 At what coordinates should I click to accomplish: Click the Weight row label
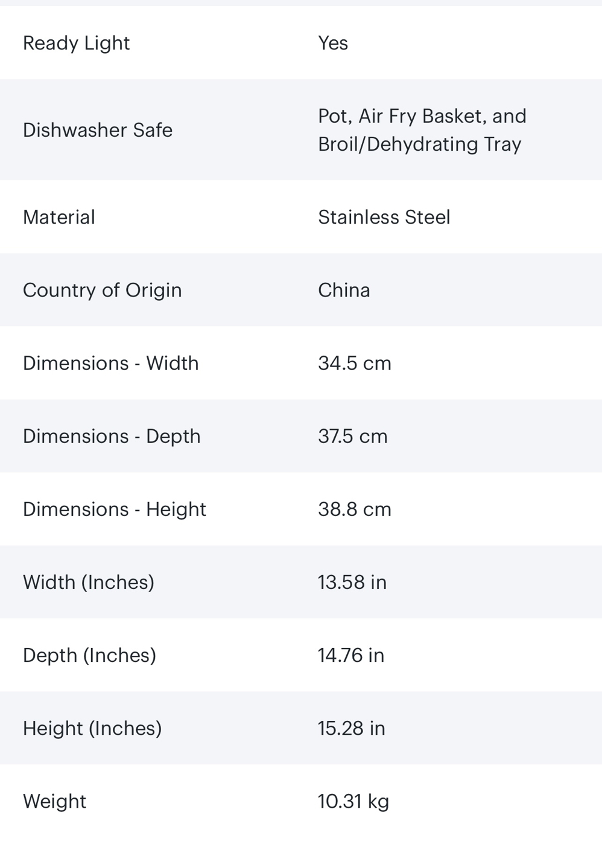tap(54, 801)
